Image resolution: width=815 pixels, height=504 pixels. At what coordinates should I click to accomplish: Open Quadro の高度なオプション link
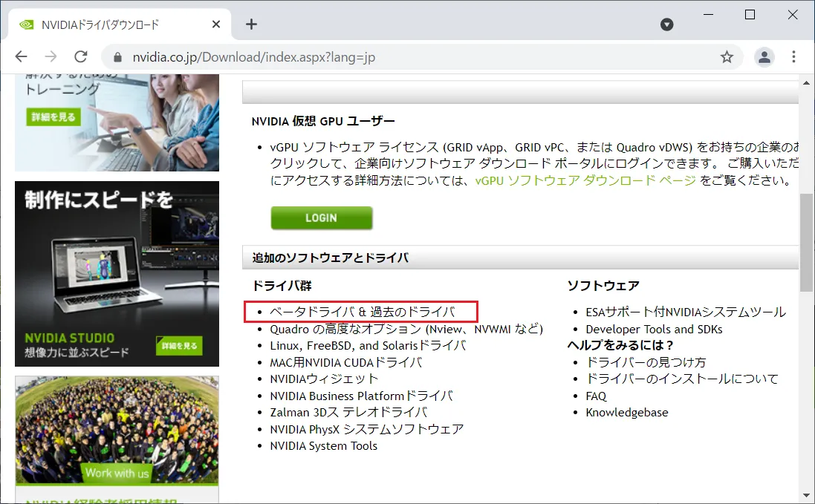(406, 329)
